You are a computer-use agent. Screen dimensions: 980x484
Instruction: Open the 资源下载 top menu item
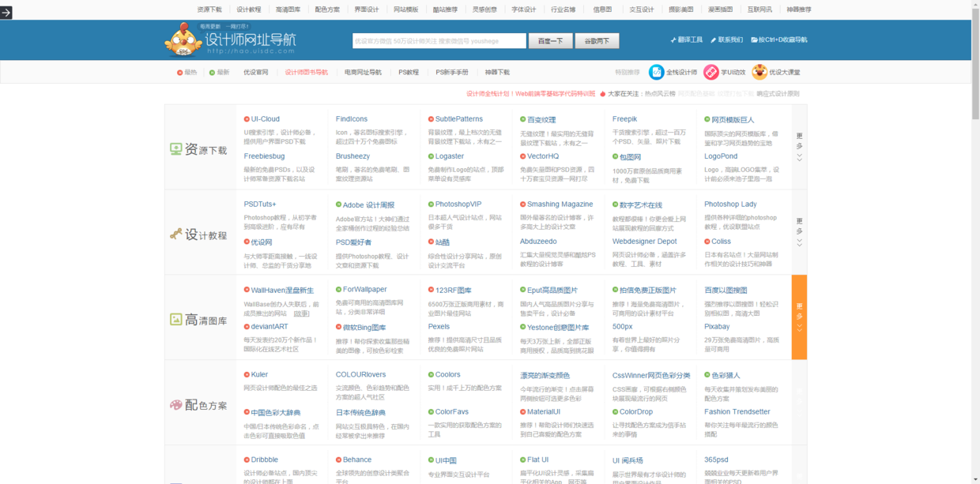pos(209,9)
